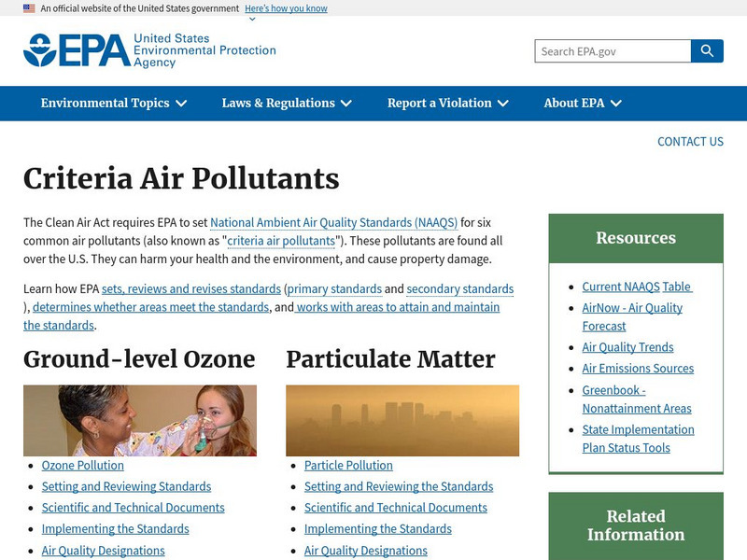Click the Criteria Air Pollutants page title
The width and height of the screenshot is (747, 560).
[x=181, y=178]
